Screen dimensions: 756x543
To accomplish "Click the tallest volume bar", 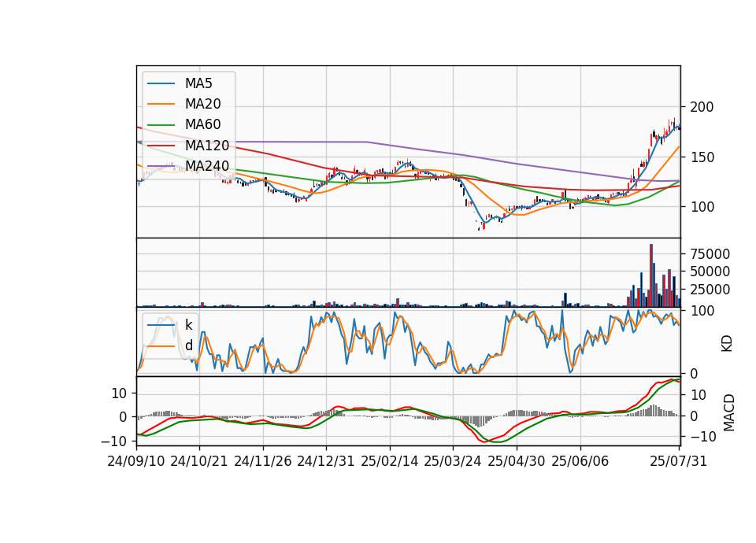I will coord(651,275).
